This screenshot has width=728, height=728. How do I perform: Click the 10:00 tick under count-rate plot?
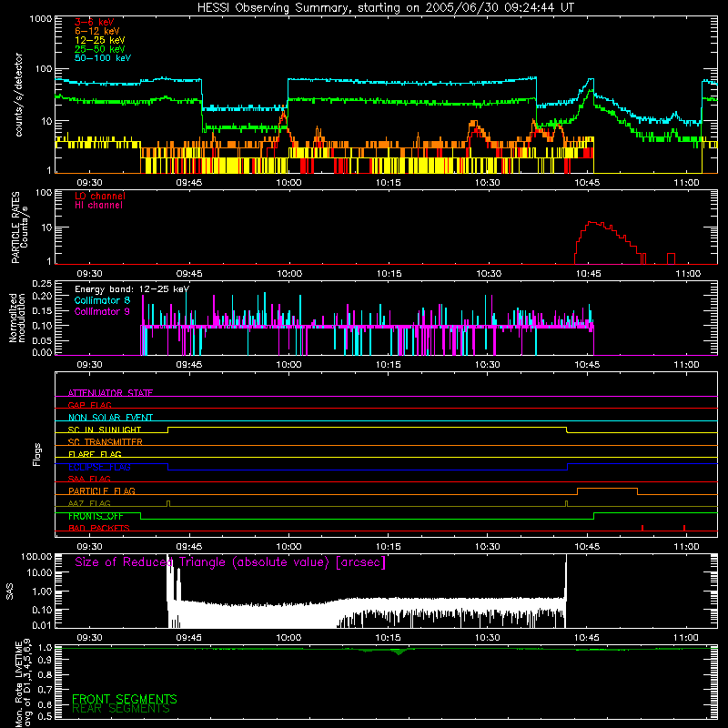pos(288,183)
